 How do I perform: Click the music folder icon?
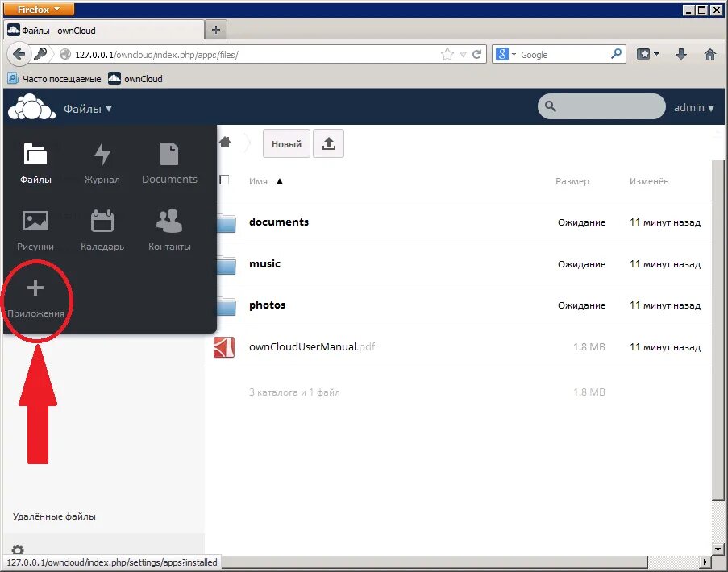tap(227, 264)
